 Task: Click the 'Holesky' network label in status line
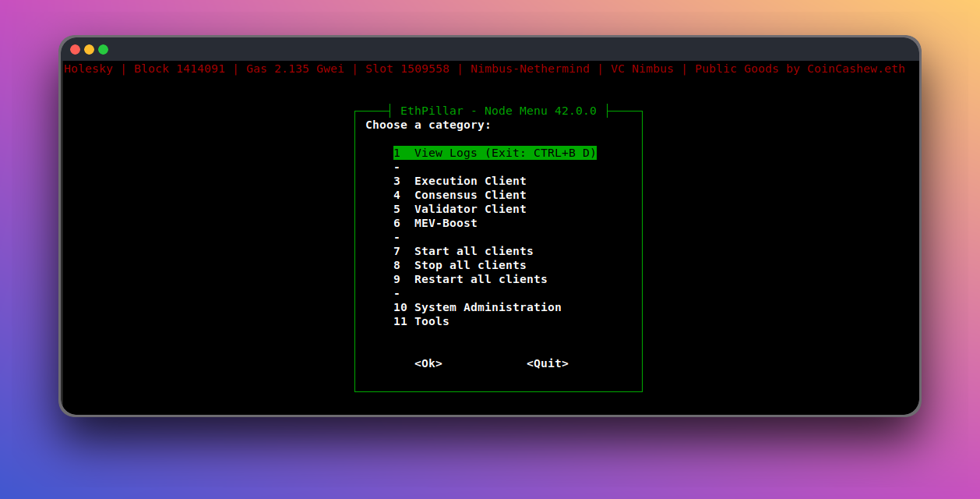pyautogui.click(x=89, y=69)
